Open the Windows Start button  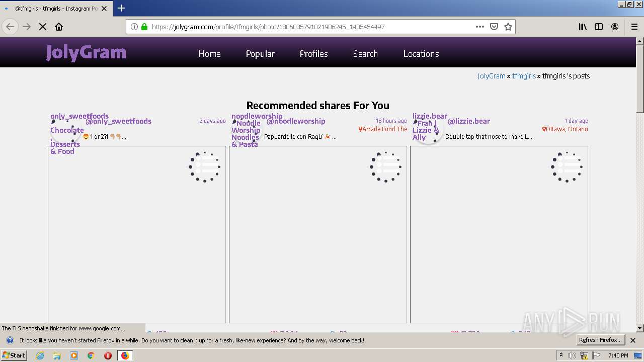(14, 355)
